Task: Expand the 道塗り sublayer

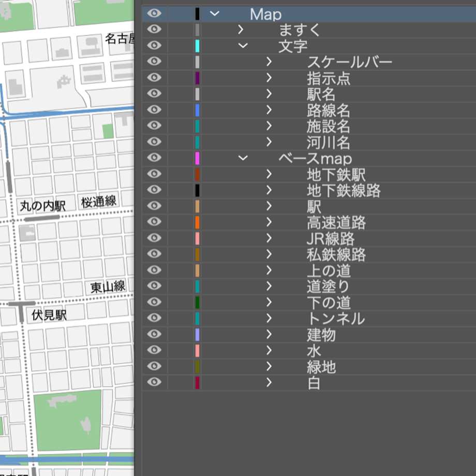Action: 269,286
